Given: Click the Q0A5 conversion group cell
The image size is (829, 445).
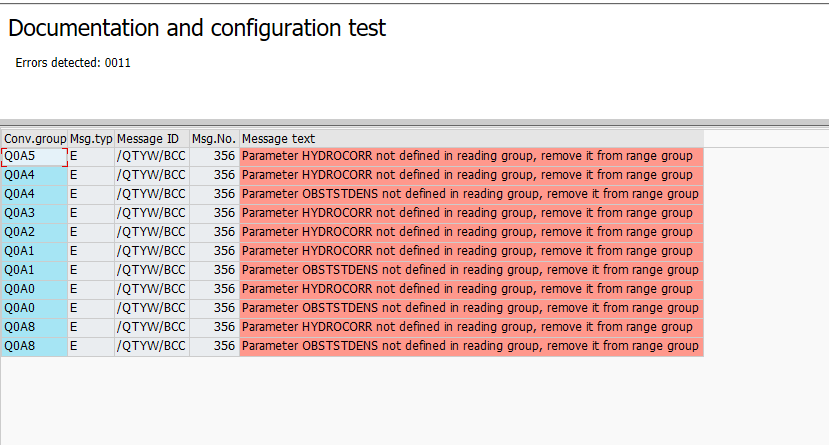Looking at the screenshot, I should click(34, 156).
